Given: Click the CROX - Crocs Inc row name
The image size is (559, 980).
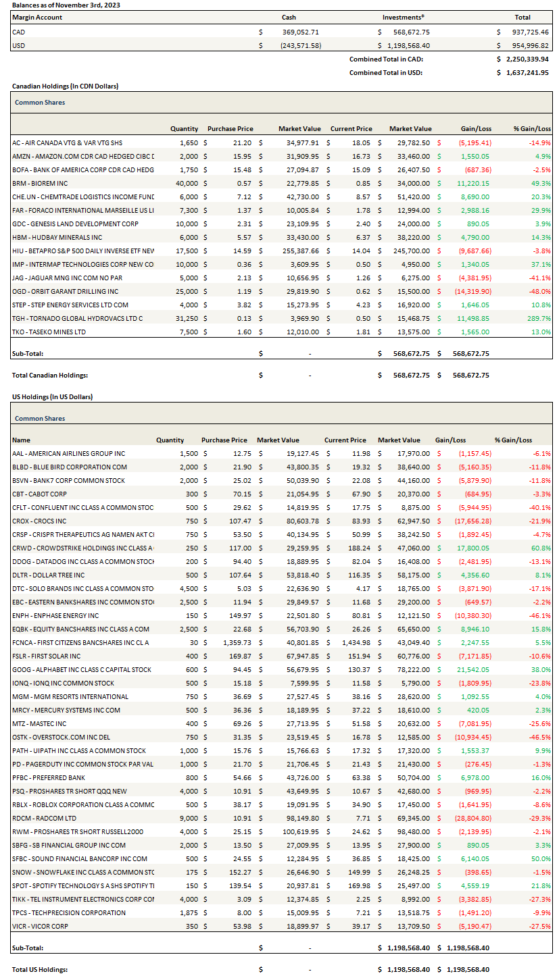Looking at the screenshot, I should [39, 521].
